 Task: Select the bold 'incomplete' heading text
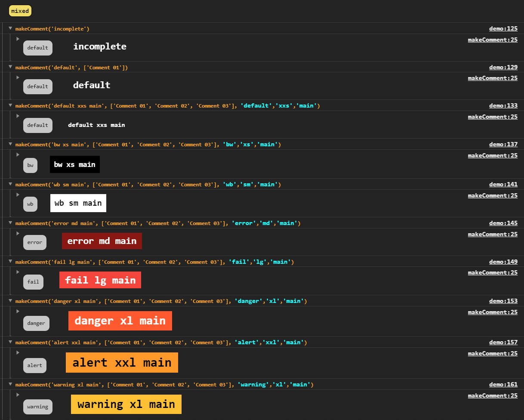click(x=100, y=46)
